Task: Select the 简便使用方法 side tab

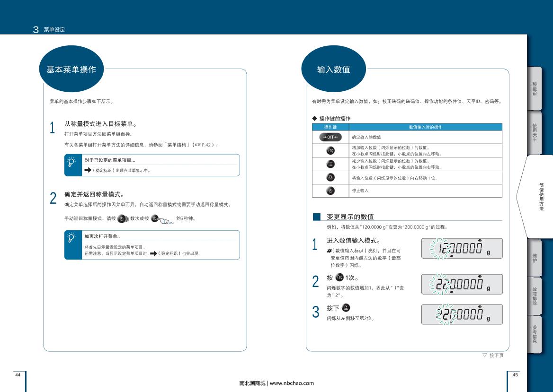Action: tap(541, 196)
